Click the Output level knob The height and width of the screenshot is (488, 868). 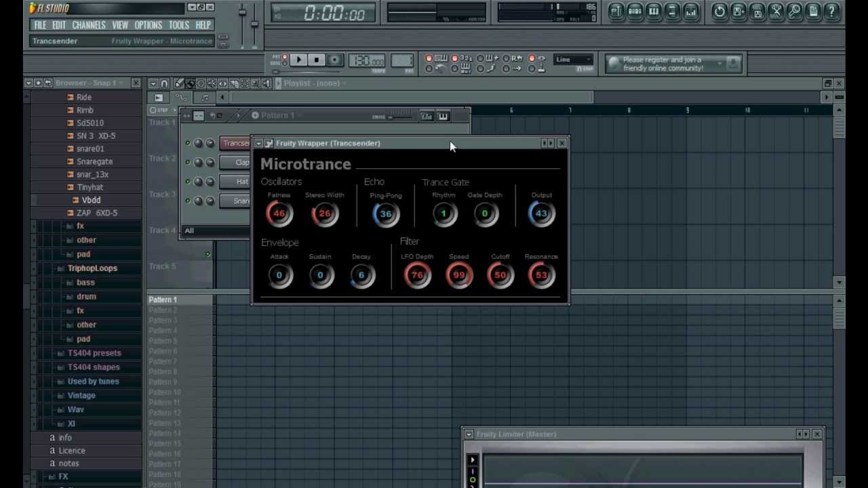[540, 213]
